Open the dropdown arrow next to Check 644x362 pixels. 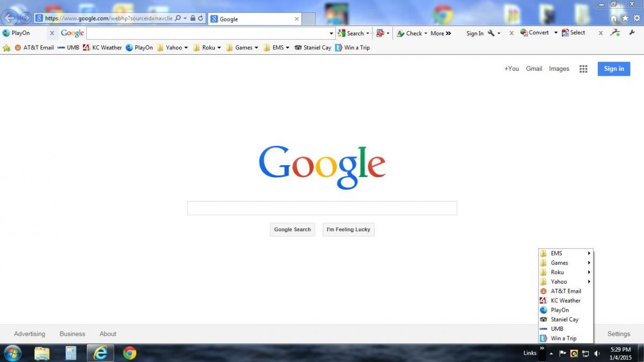(426, 33)
